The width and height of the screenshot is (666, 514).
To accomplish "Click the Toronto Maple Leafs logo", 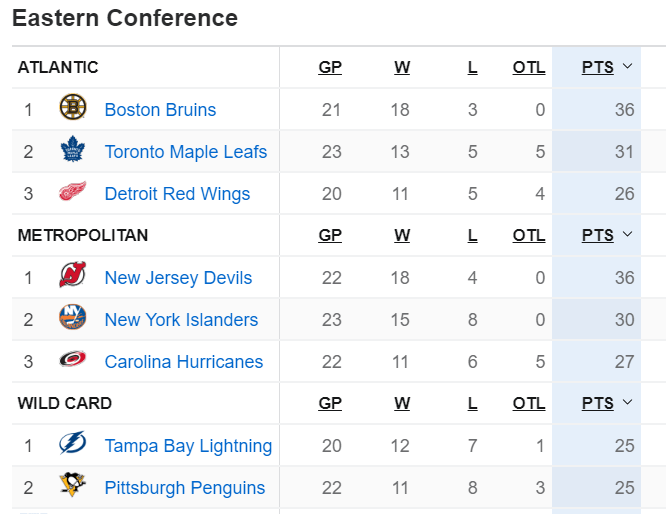I will click(x=73, y=151).
